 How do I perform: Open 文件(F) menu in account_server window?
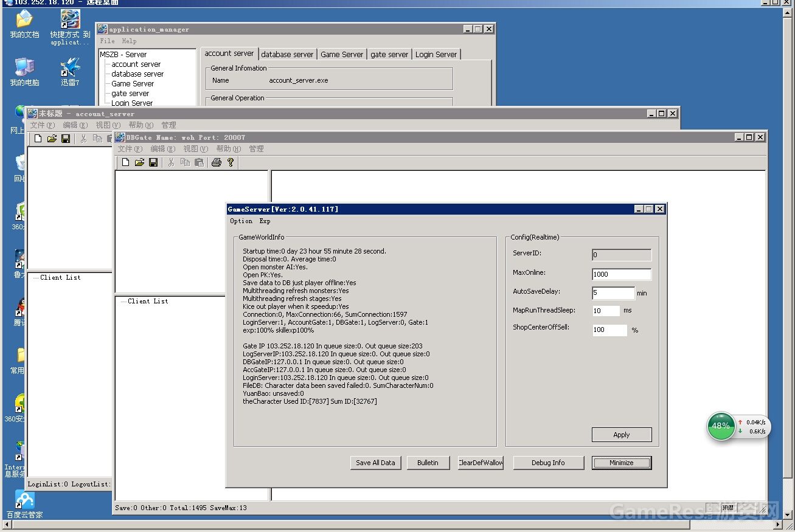[x=42, y=125]
